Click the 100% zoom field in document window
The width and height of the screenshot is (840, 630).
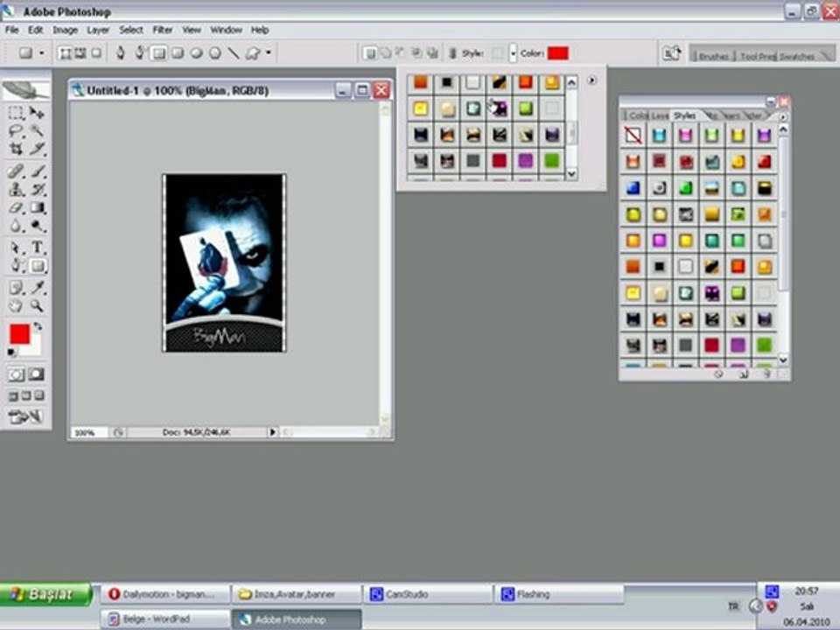coord(87,432)
